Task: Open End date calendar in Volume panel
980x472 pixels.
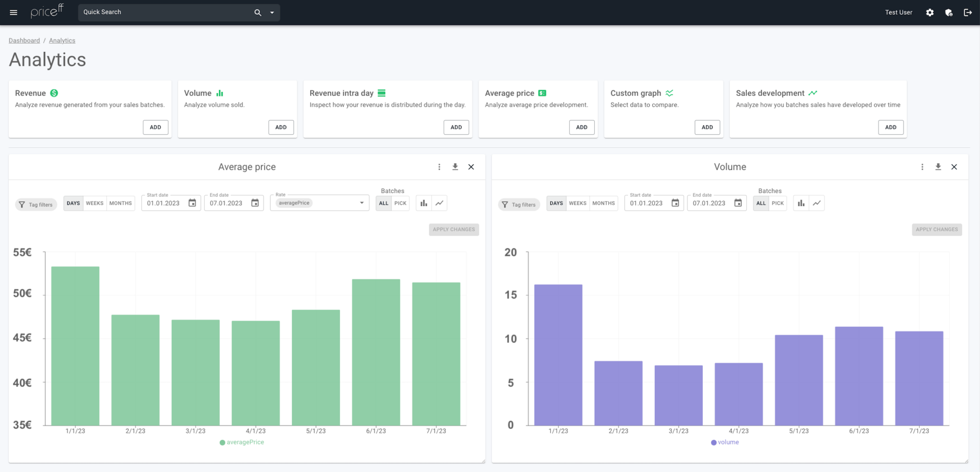Action: pyautogui.click(x=738, y=203)
